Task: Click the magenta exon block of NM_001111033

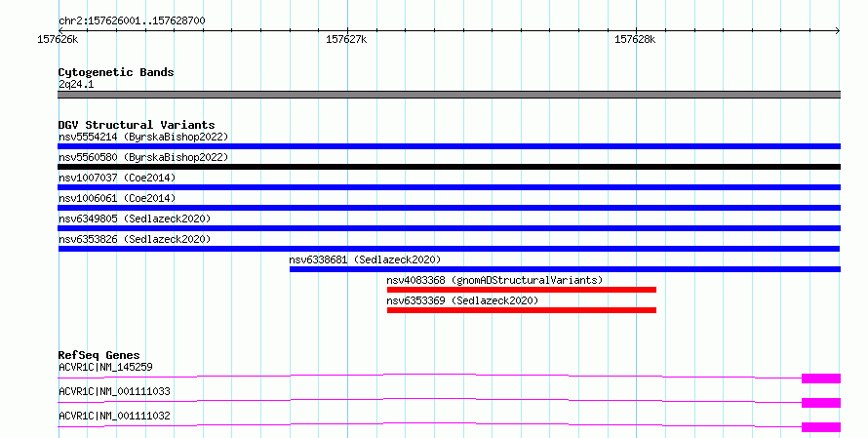Action: [821, 403]
